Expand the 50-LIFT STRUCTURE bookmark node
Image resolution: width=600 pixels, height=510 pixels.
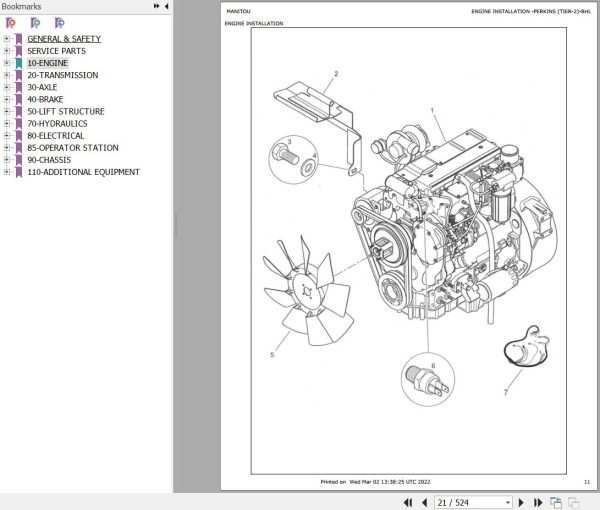click(7, 111)
